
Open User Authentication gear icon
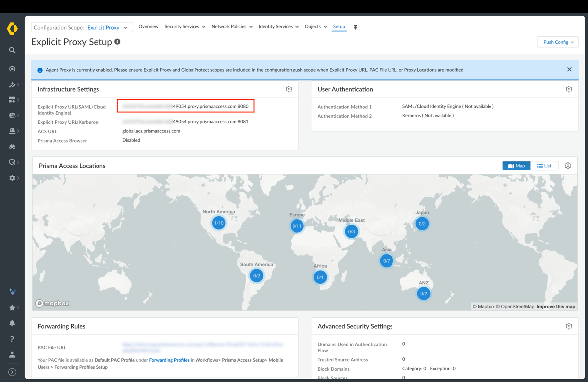coord(569,89)
